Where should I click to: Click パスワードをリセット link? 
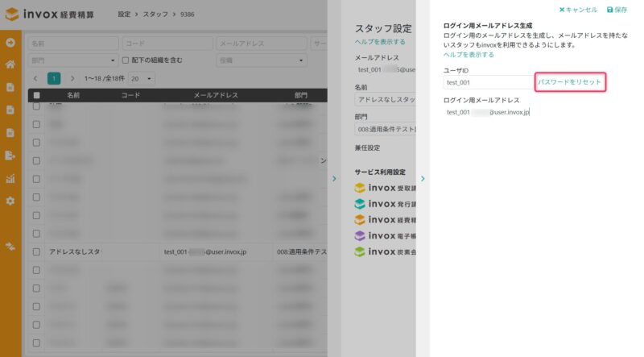pos(570,82)
